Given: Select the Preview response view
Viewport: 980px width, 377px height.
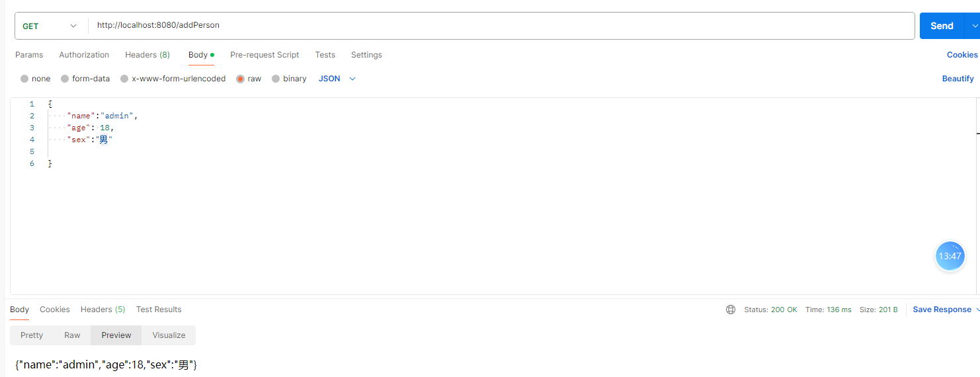Looking at the screenshot, I should point(116,335).
